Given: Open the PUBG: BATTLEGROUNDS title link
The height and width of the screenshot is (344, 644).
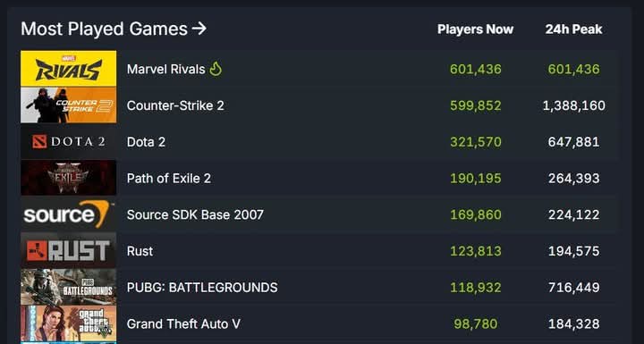Looking at the screenshot, I should 202,288.
